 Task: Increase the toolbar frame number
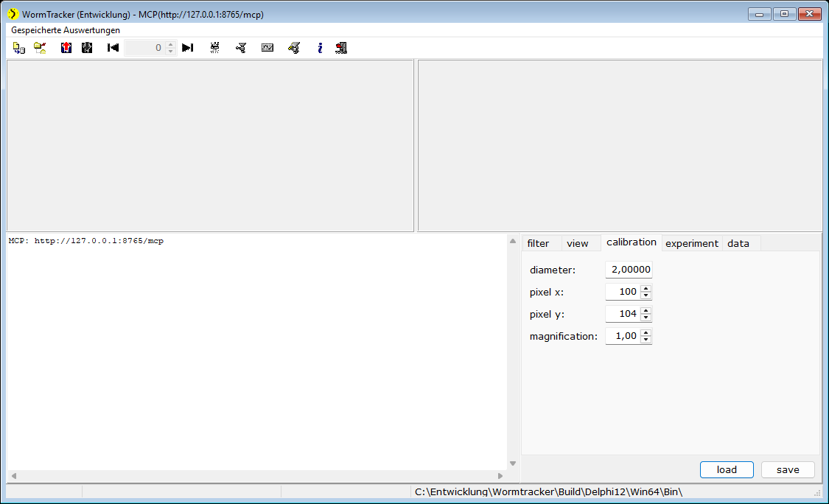(171, 44)
